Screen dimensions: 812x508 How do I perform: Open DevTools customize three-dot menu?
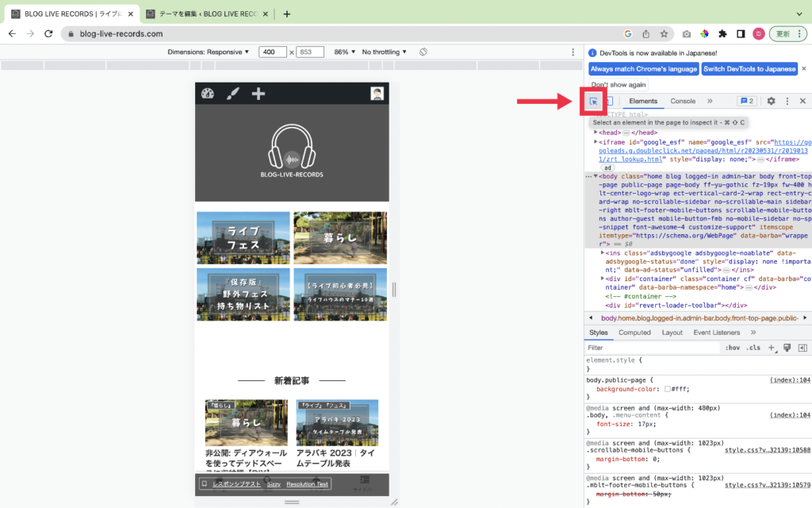click(x=787, y=101)
